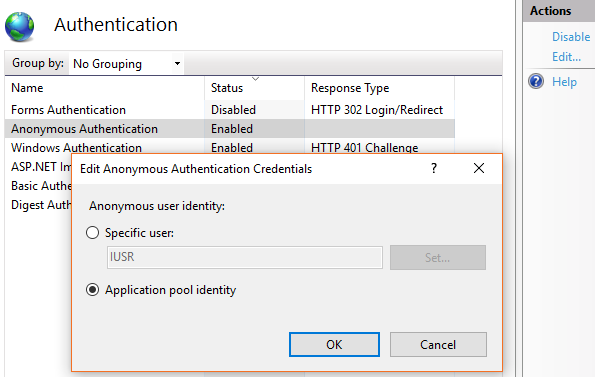Select the Forms Authentication row

(230, 110)
